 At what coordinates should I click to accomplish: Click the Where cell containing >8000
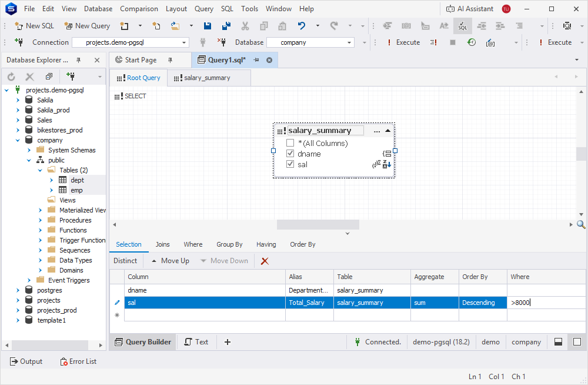546,303
